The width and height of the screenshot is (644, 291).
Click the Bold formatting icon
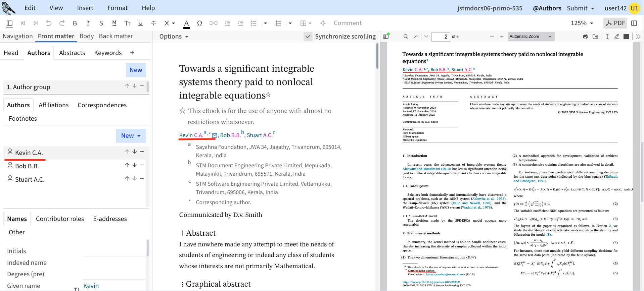(75, 23)
